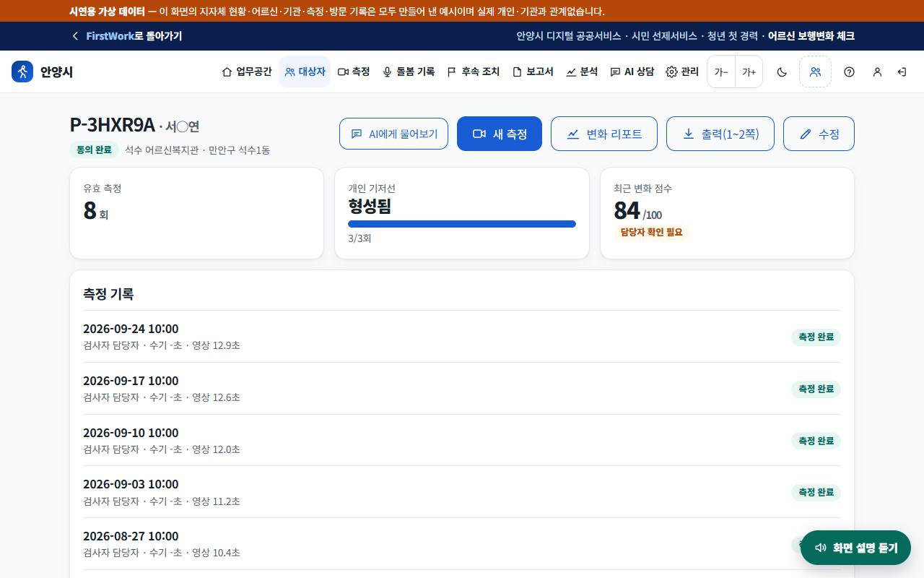924x578 pixels.
Task: Toggle dark mode with the moon icon
Action: coord(782,72)
